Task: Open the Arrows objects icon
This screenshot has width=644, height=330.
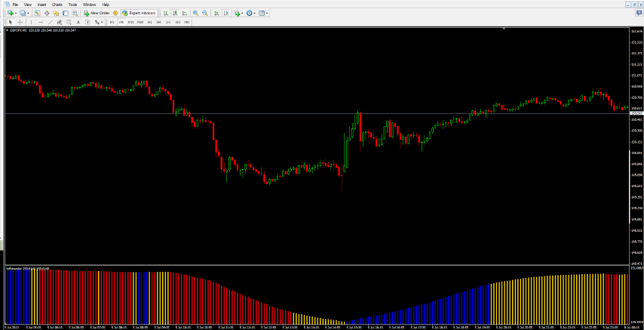Action: point(97,22)
